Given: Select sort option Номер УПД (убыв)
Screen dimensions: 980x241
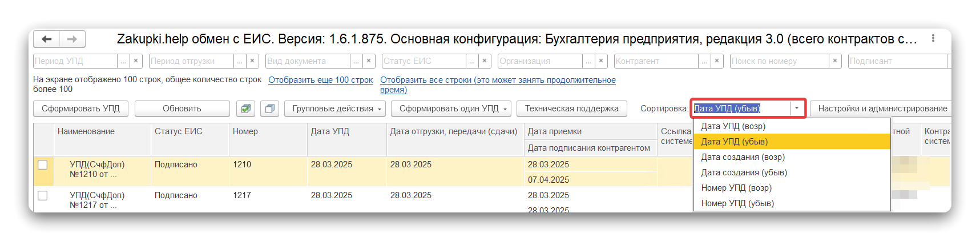Looking at the screenshot, I should [x=792, y=203].
